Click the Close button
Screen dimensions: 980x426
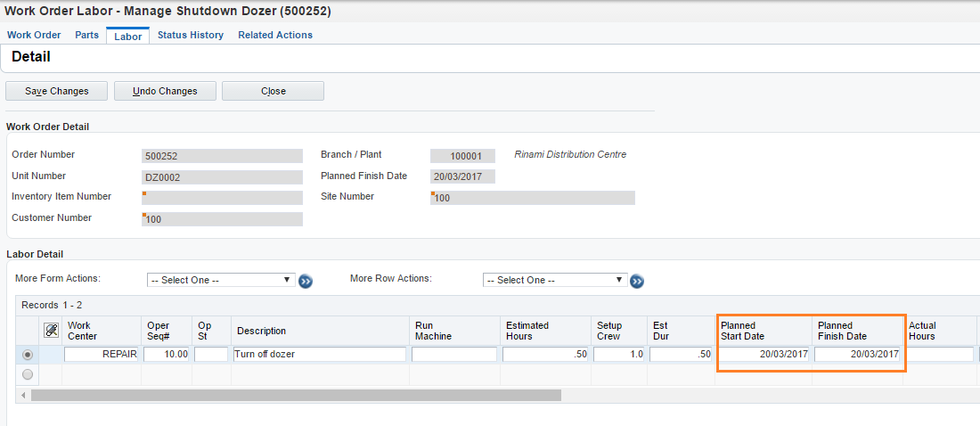pyautogui.click(x=273, y=91)
